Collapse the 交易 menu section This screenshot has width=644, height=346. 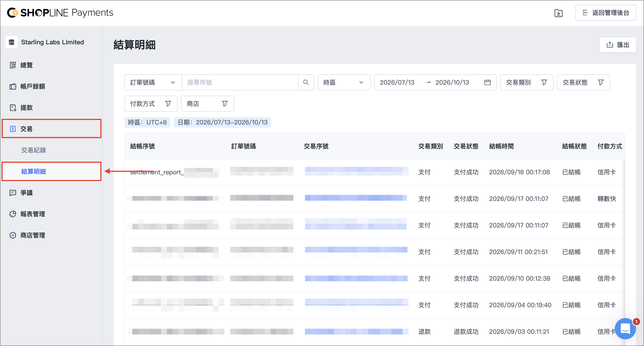51,129
